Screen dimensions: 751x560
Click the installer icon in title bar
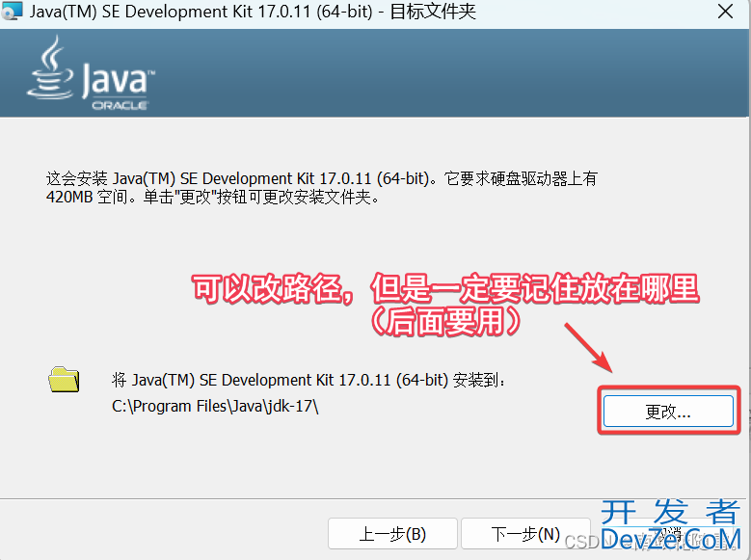[12, 11]
